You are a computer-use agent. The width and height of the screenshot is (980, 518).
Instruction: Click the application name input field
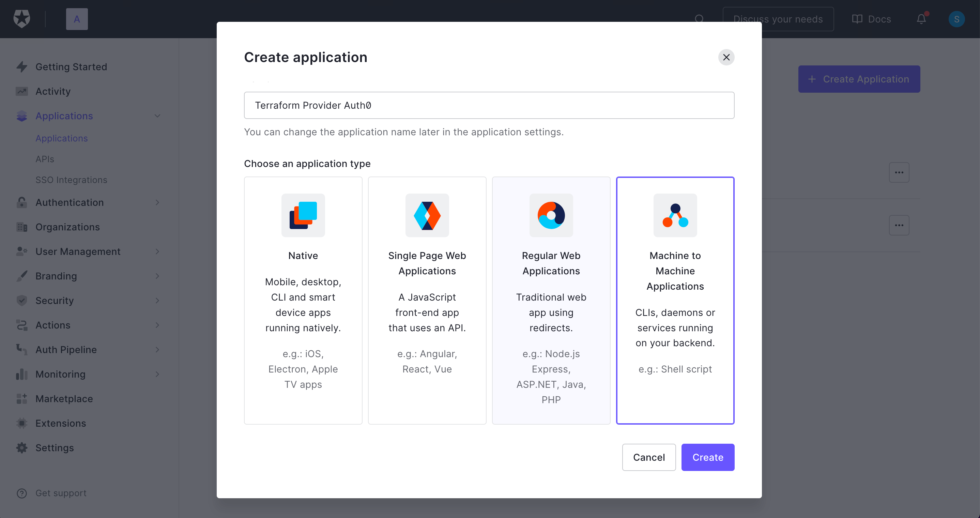coord(489,105)
